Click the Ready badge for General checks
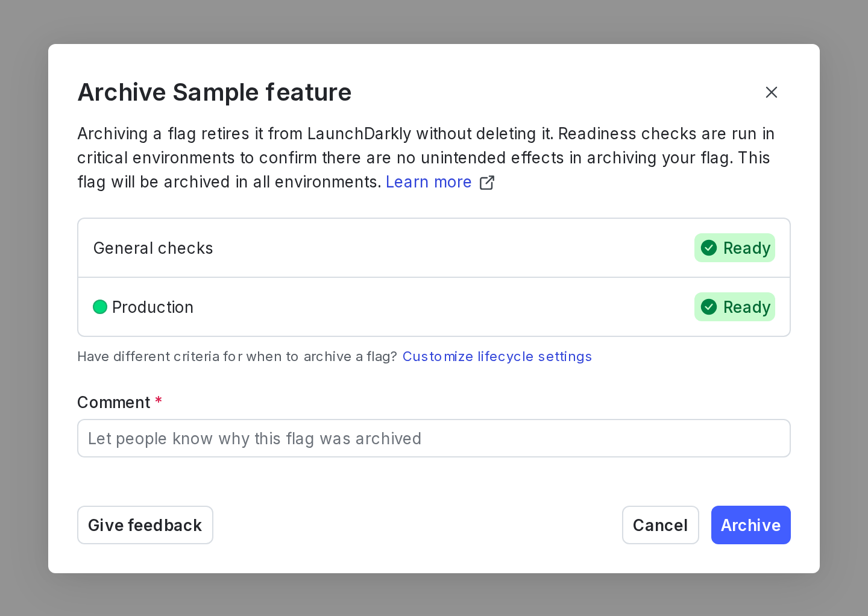Image resolution: width=868 pixels, height=616 pixels. pyautogui.click(x=735, y=248)
